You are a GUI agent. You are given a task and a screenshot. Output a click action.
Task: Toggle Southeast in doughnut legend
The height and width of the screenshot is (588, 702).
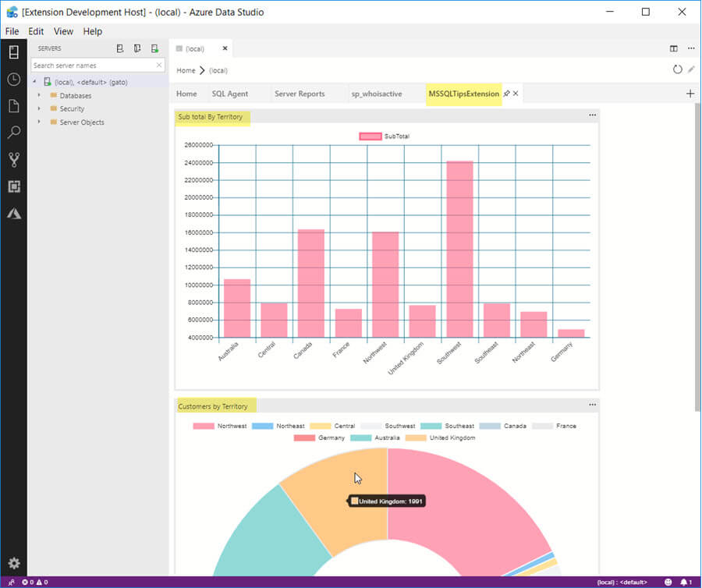447,426
